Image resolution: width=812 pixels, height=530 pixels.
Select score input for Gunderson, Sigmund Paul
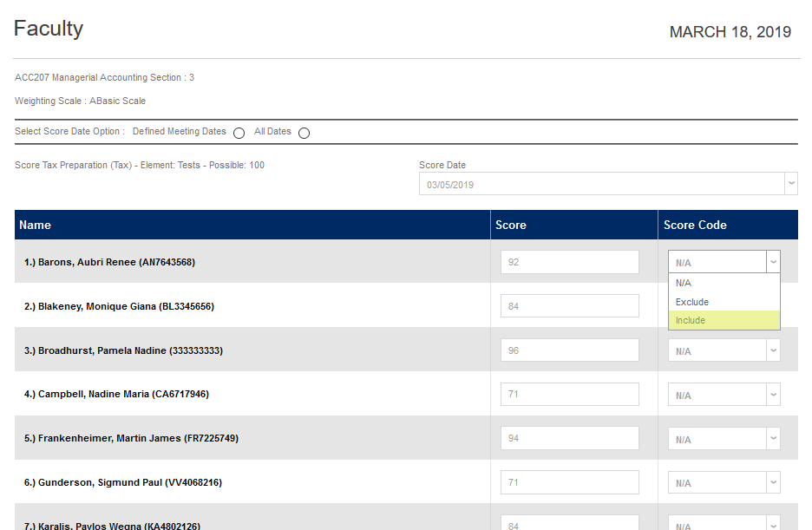pos(569,483)
